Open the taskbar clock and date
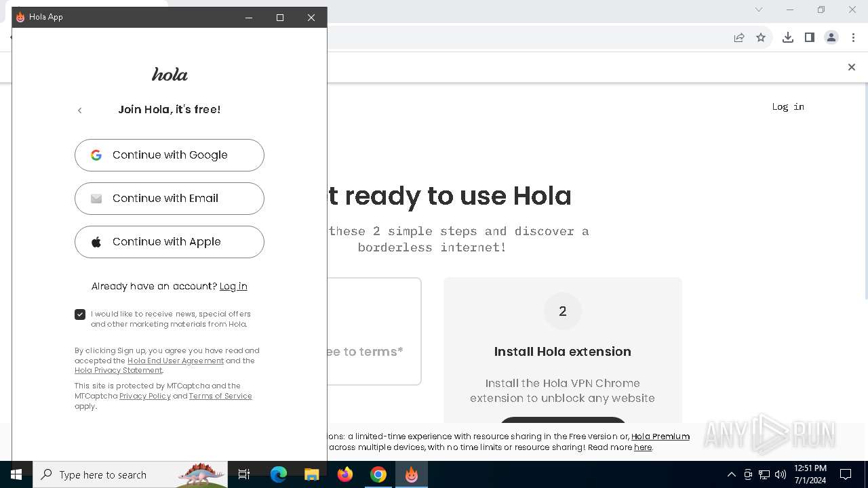This screenshot has height=488, width=868. coord(810,474)
